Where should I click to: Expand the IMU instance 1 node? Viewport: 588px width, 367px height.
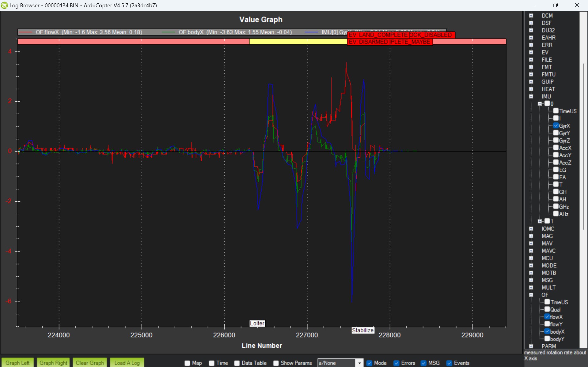click(540, 221)
